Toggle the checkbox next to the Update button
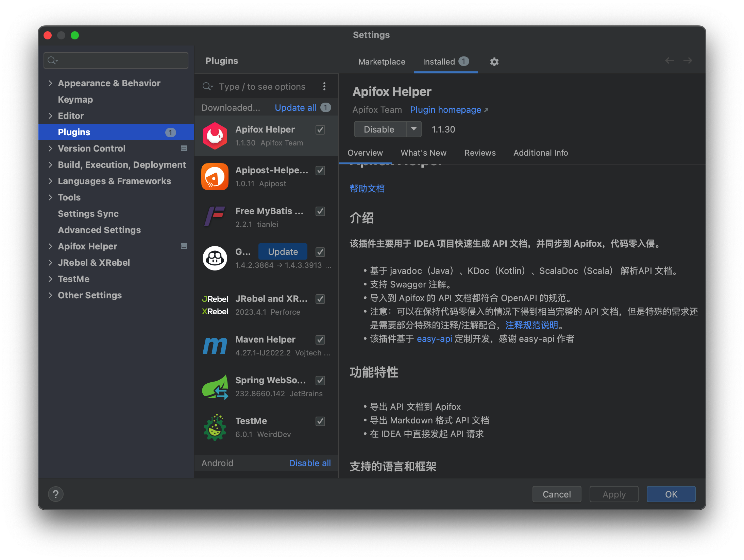 (x=320, y=252)
